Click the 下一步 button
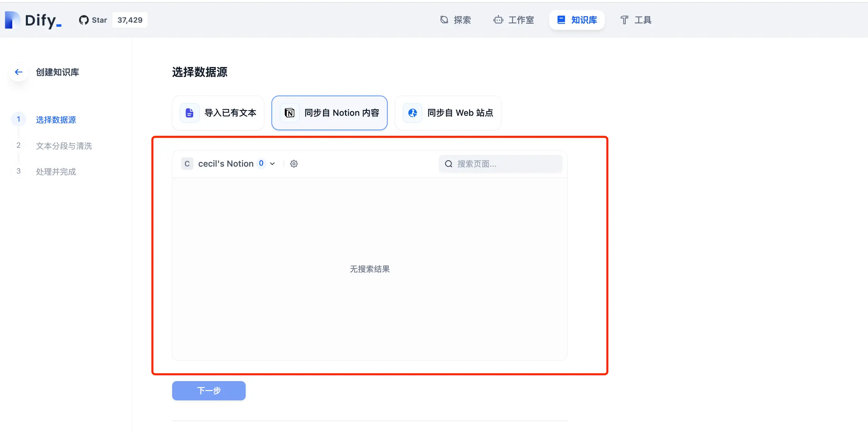Image resolution: width=868 pixels, height=433 pixels. [x=208, y=390]
